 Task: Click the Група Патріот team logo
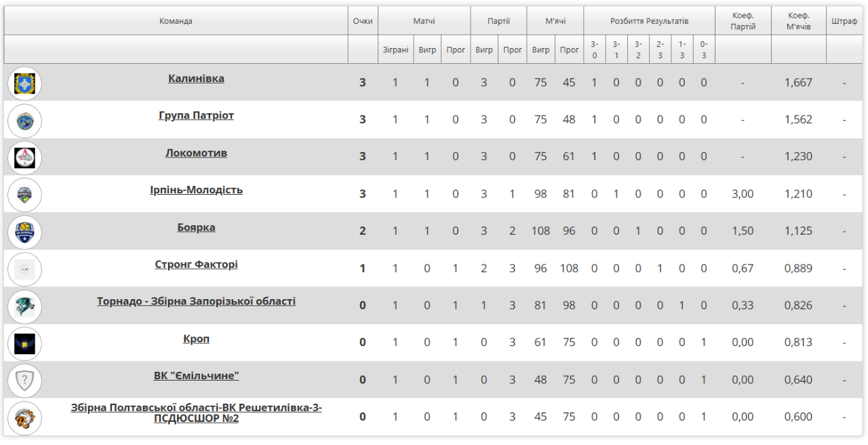pos(24,121)
